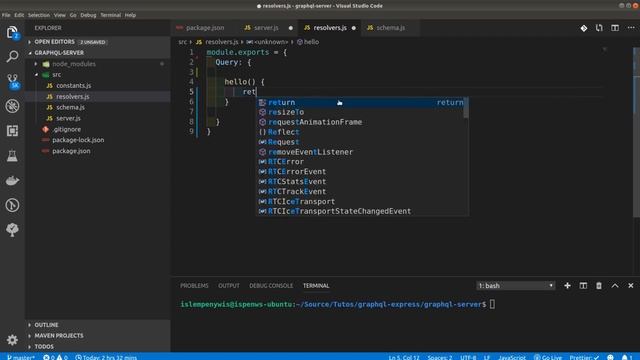Screen dimensions: 640x360
Task: Open the Docker whale view
Action: pyautogui.click(x=12, y=180)
